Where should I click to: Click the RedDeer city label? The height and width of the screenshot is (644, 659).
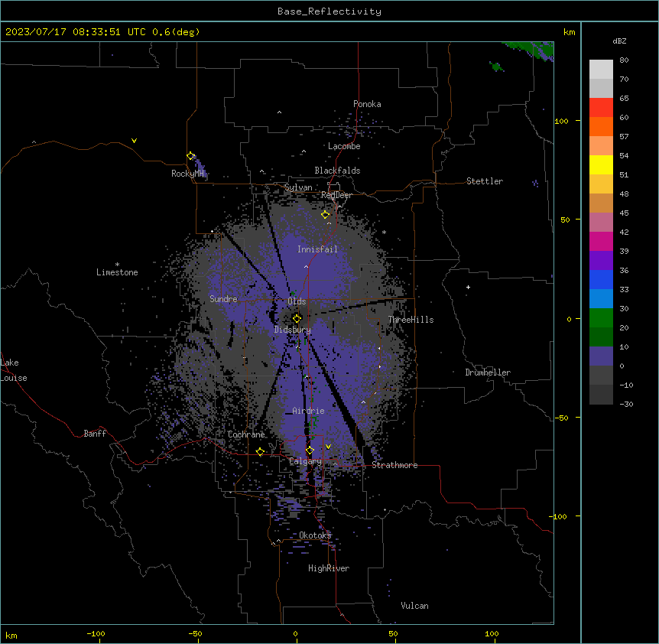click(x=337, y=195)
